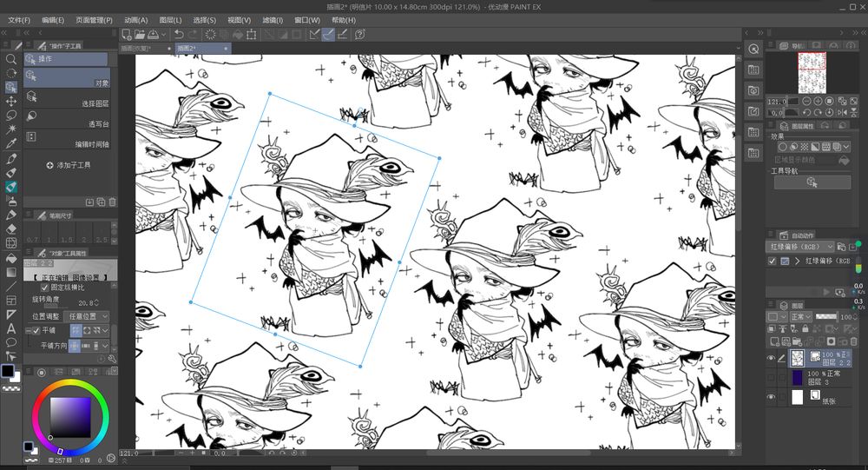Screen dimensions: 868x470
Task: Click the Undo arrow in toolbar
Action: 179,35
